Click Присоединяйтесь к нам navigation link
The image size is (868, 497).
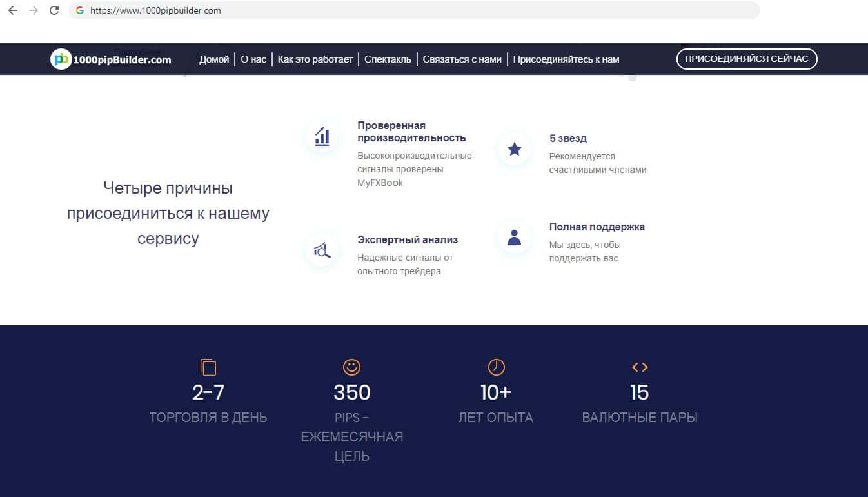566,59
